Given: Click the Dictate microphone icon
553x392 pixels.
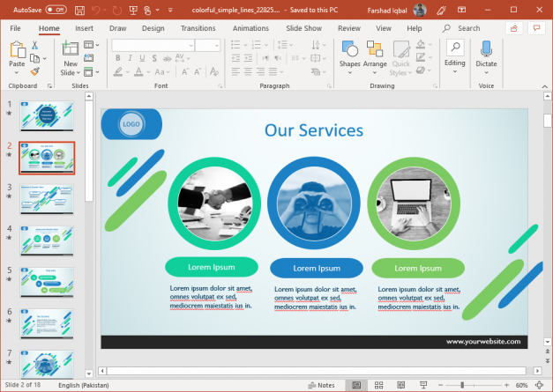Looking at the screenshot, I should (x=486, y=49).
